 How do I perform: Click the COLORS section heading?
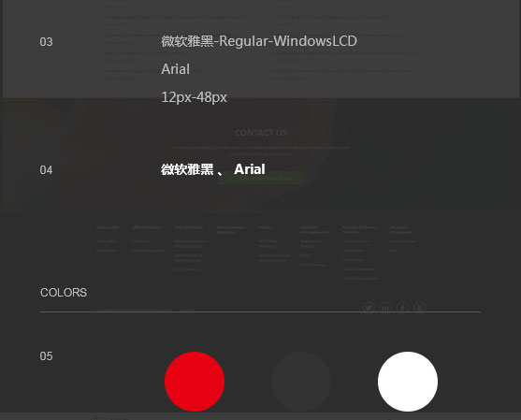[64, 293]
